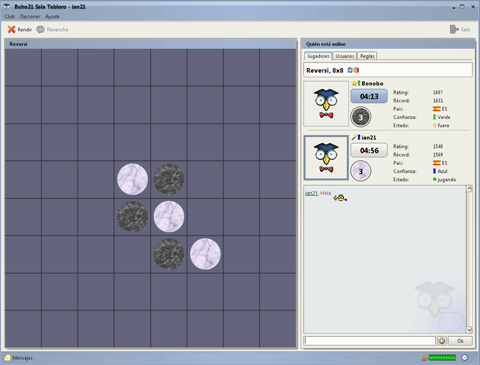
Task: Click the green jugando status dot
Action: click(x=435, y=179)
